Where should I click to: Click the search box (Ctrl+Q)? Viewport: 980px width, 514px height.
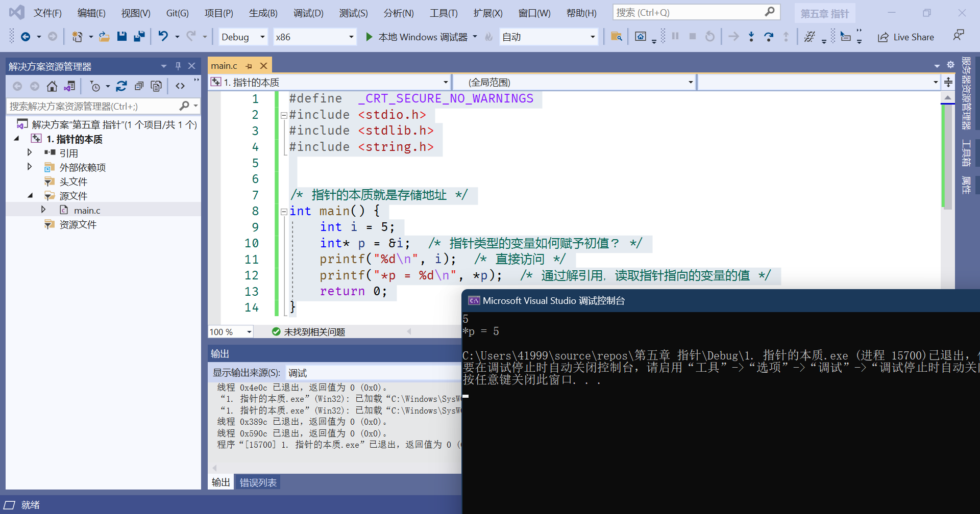click(696, 12)
